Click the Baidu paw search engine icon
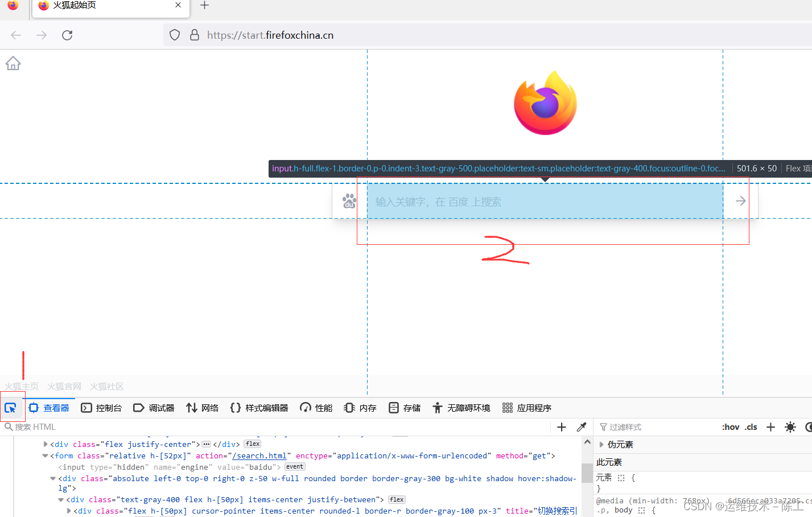This screenshot has width=812, height=517. point(349,201)
